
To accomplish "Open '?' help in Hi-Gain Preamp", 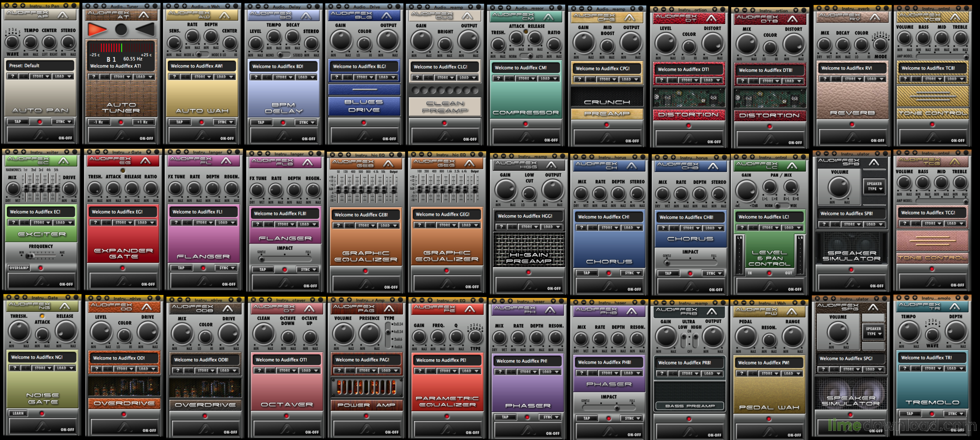I will click(501, 227).
